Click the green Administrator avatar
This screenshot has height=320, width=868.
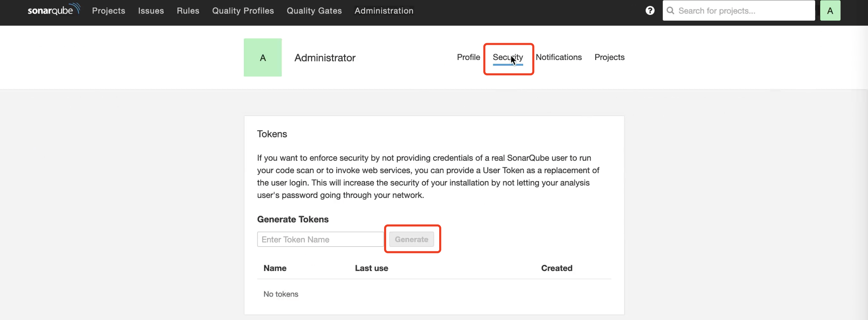[x=262, y=57]
